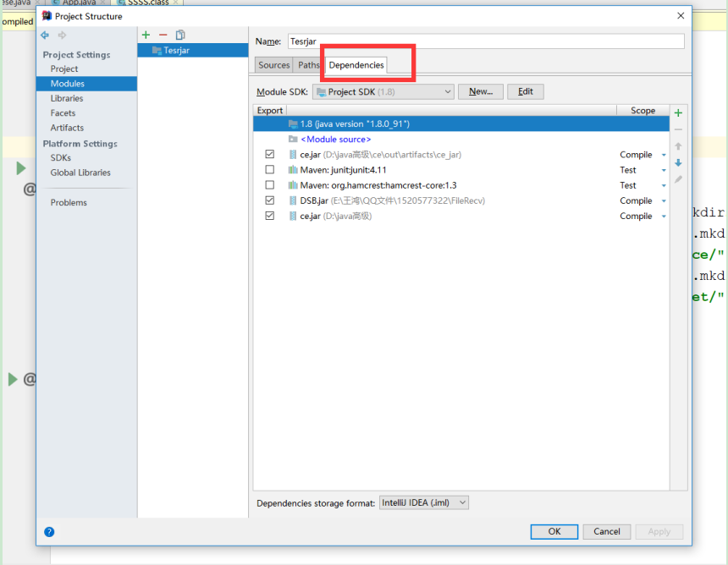Click the lower green run gutter arrow
The width and height of the screenshot is (728, 565).
[x=13, y=379]
